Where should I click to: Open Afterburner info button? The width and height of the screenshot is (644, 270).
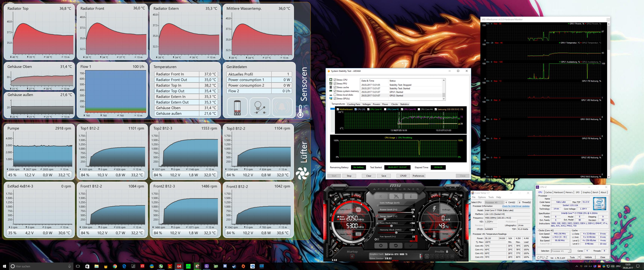coord(410,196)
